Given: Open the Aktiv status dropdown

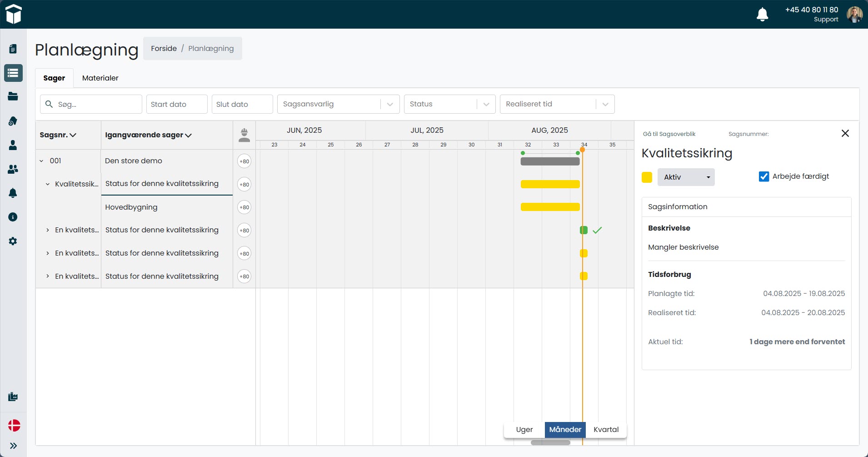Looking at the screenshot, I should tap(686, 177).
